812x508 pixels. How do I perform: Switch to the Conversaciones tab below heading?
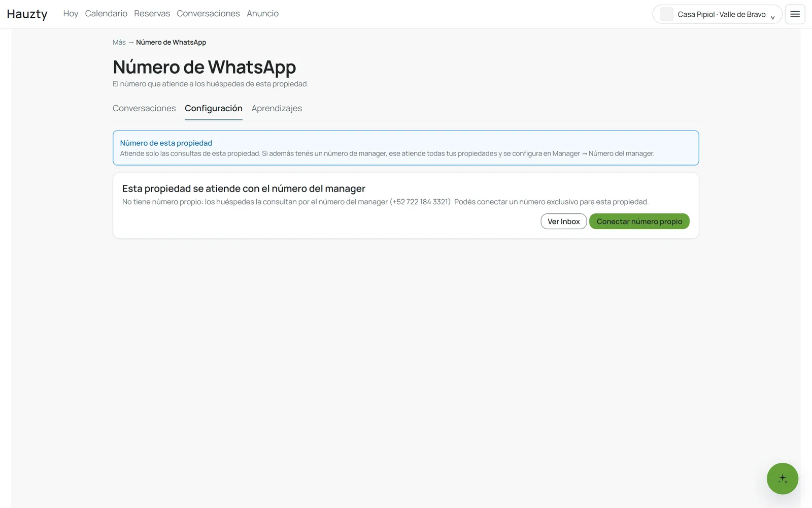[144, 108]
